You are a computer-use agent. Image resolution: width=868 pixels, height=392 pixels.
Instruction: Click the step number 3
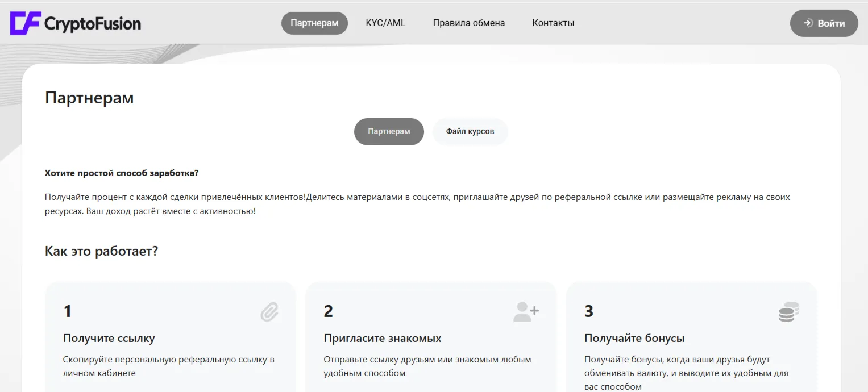pyautogui.click(x=589, y=311)
